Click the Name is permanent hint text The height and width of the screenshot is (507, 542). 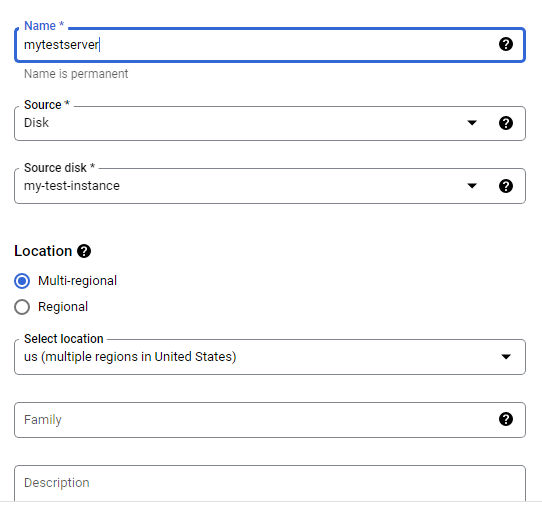pos(76,74)
